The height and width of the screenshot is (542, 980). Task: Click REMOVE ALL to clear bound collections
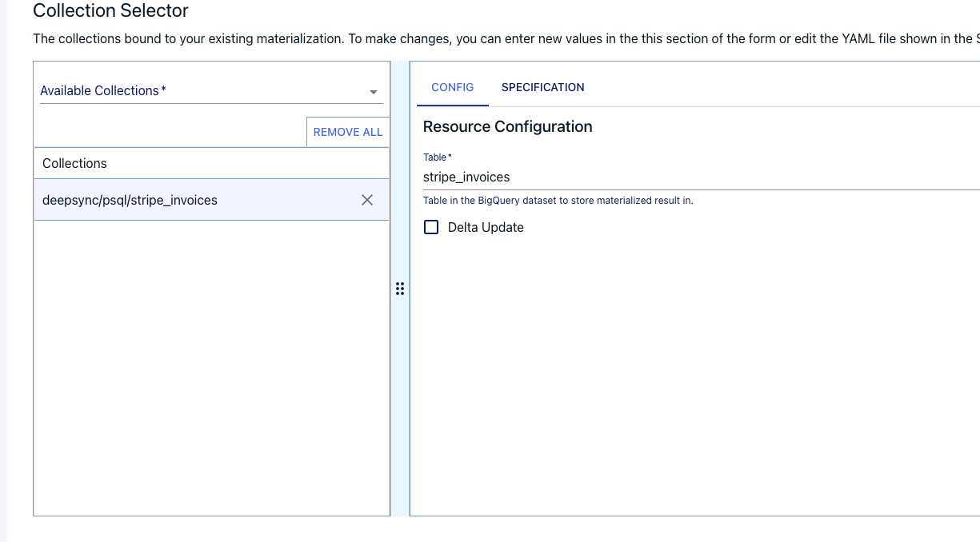(x=347, y=131)
